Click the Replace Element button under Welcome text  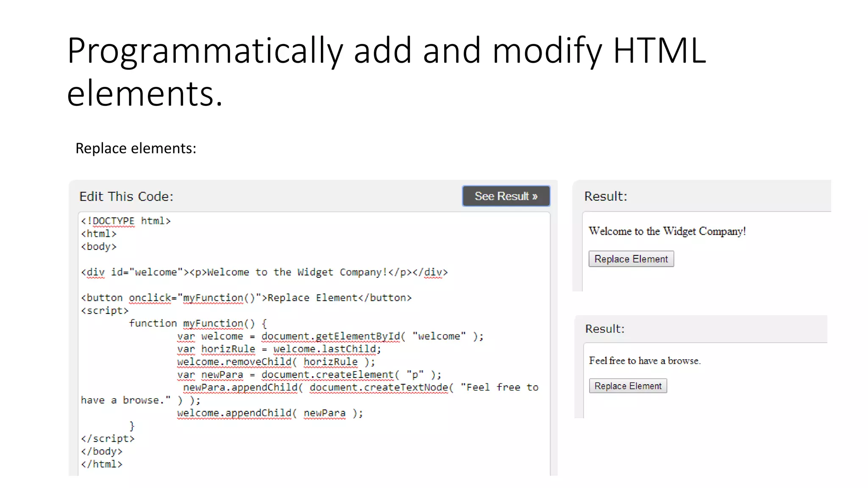click(631, 259)
